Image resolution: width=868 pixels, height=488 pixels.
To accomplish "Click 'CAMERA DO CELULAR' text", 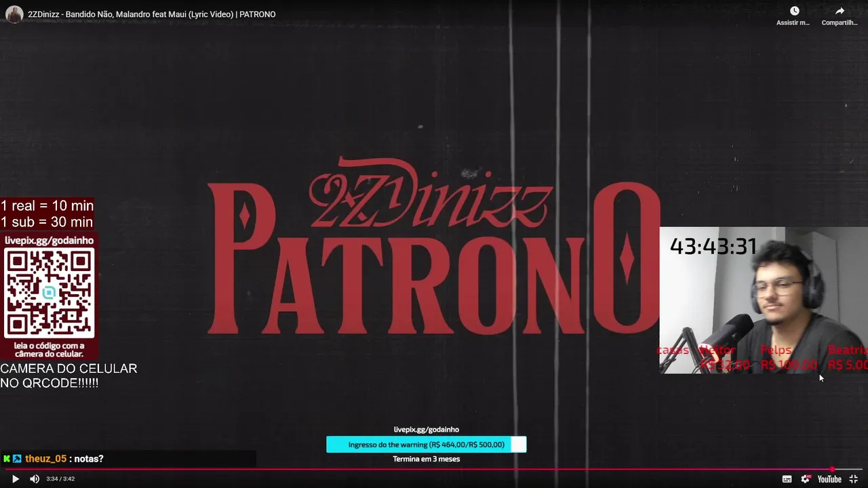I will tap(68, 369).
